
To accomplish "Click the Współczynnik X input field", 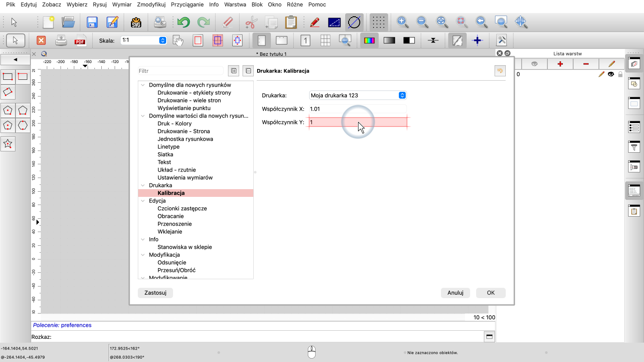I will coord(358,109).
